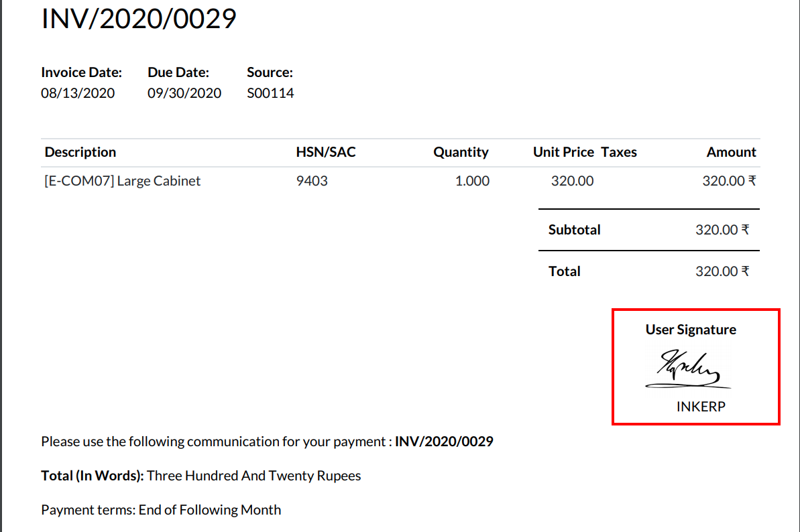
Task: Click the quantity value 1.000
Action: (473, 181)
